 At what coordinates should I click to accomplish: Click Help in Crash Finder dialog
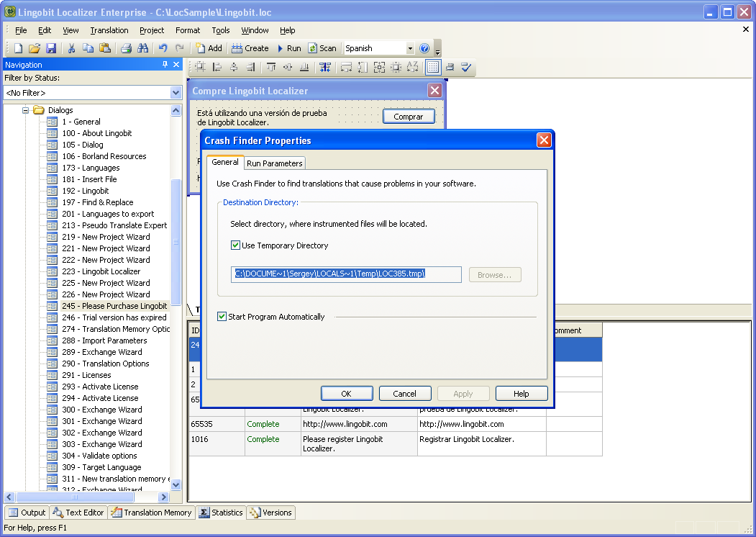[x=522, y=394]
